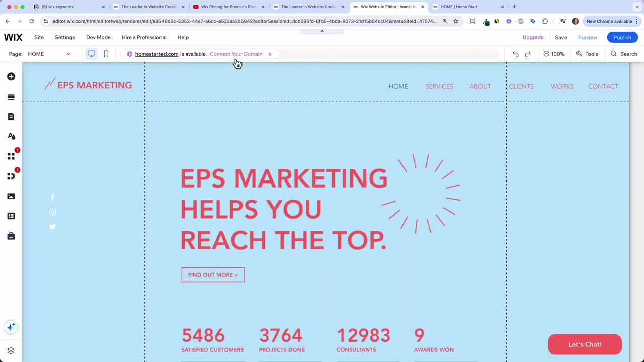This screenshot has width=644, height=362.
Task: Open Pages and Menu icon in sidebar
Action: pyautogui.click(x=11, y=117)
